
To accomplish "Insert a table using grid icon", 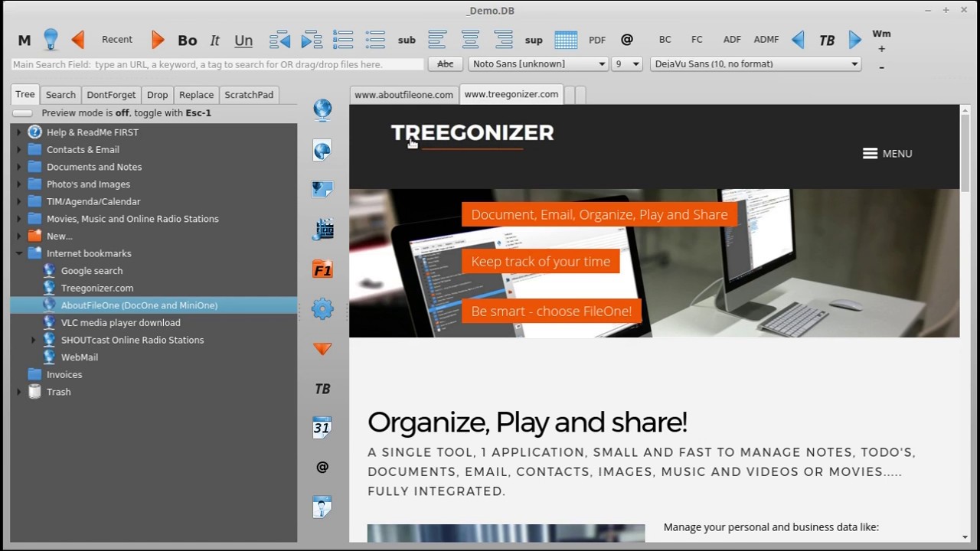I will coord(566,40).
